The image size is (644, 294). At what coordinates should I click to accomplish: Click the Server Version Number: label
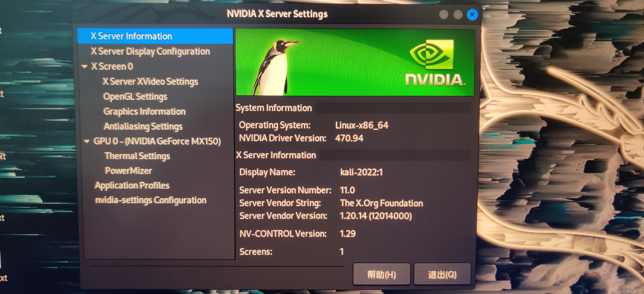coord(285,190)
